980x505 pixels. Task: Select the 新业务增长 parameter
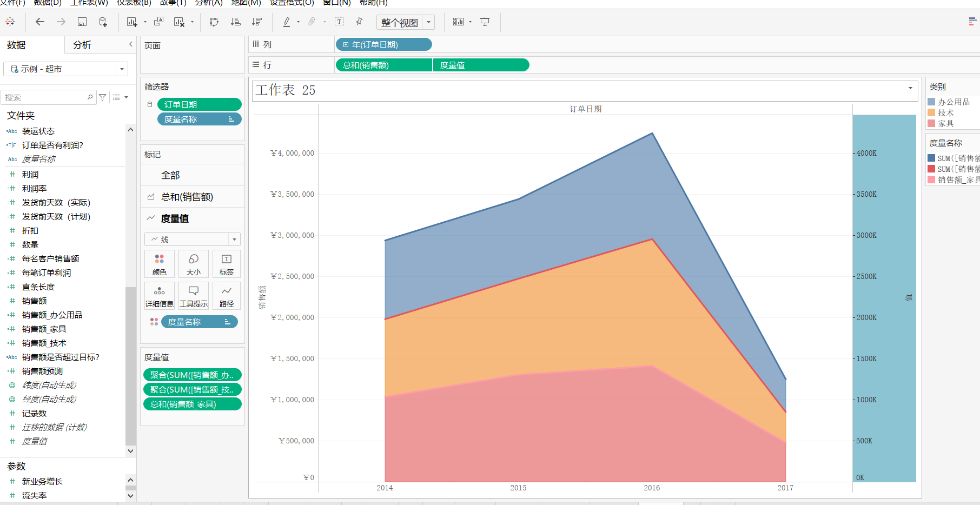coord(42,481)
